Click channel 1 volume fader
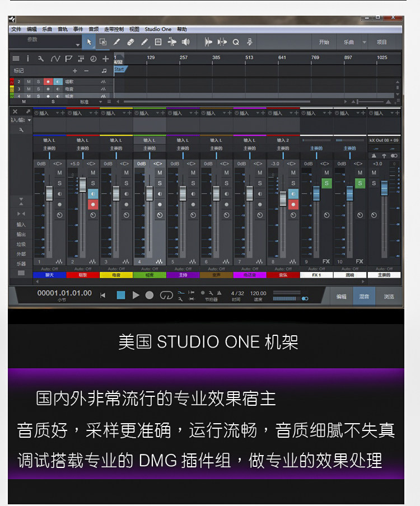This screenshot has height=506, width=420. click(x=49, y=194)
